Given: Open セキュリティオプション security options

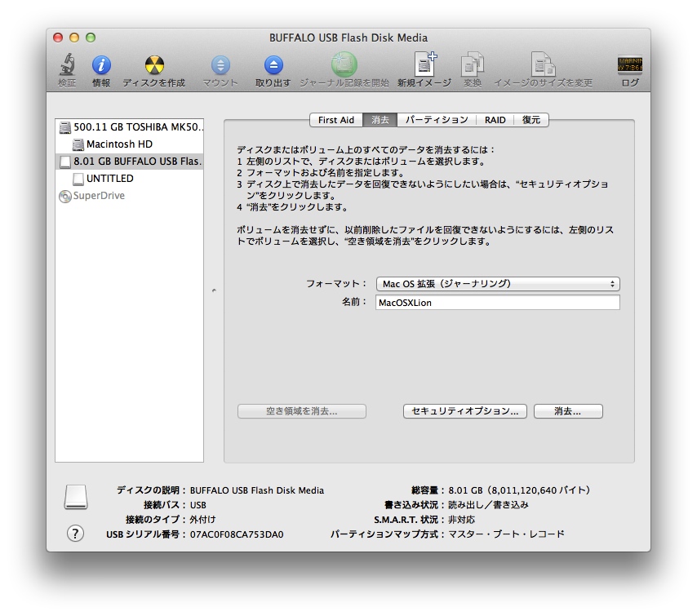Looking at the screenshot, I should click(x=465, y=411).
